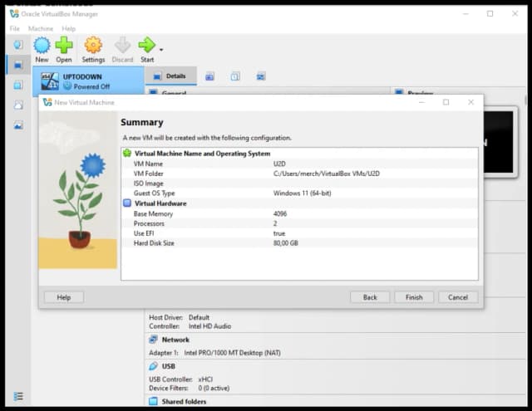The width and height of the screenshot is (532, 411).
Task: Click the UPTODOWN machine OS icon
Action: [x=50, y=81]
